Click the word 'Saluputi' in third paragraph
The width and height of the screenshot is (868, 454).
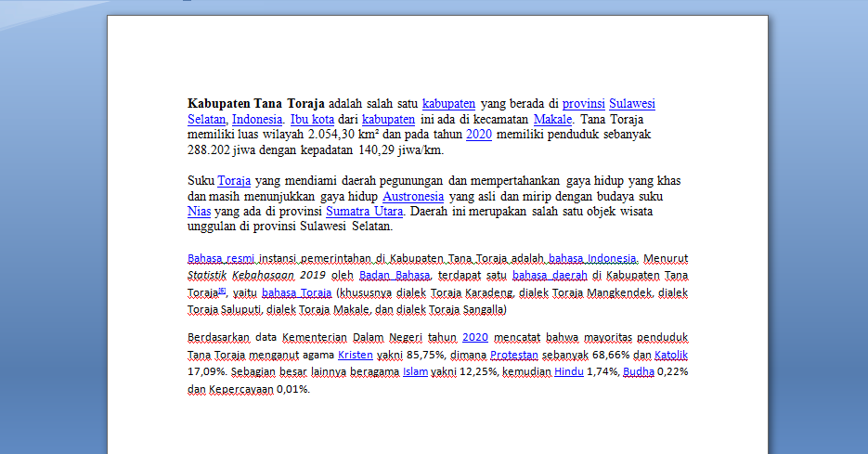click(x=240, y=309)
